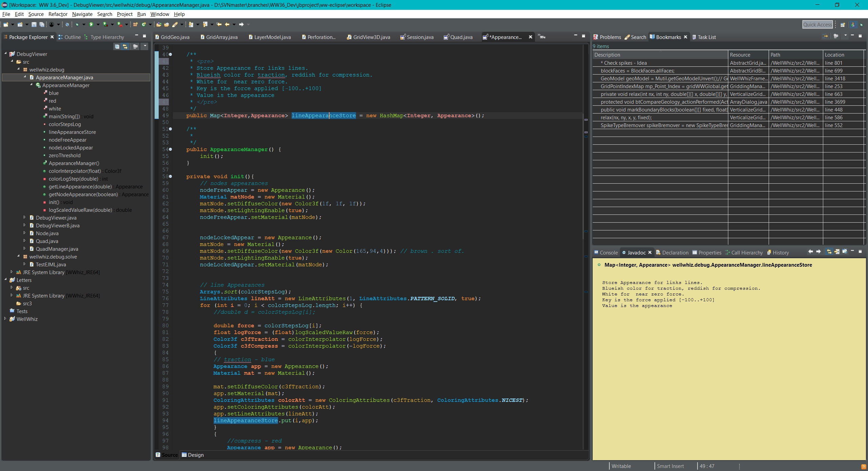Expand the WellWhiz project node
This screenshot has width=868, height=471.
click(x=5, y=319)
